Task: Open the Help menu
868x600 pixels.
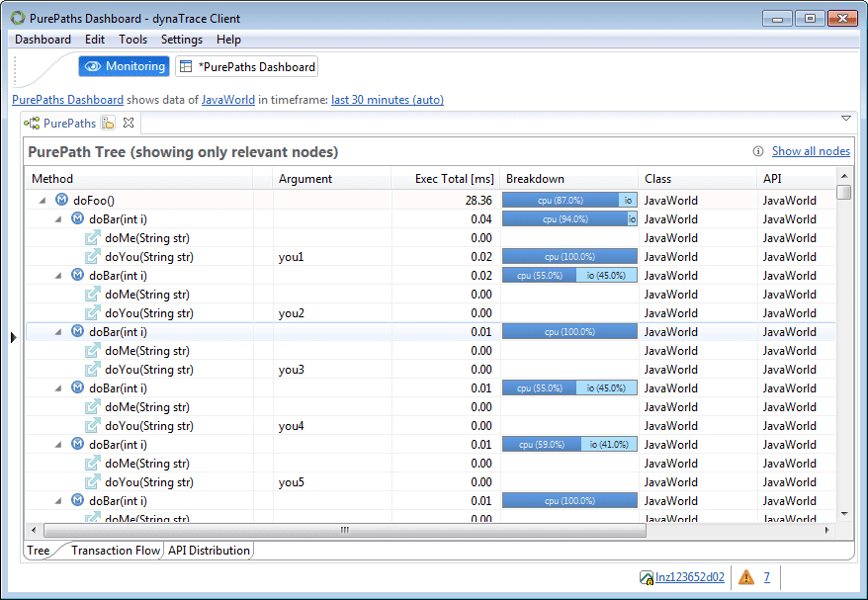Action: 228,40
